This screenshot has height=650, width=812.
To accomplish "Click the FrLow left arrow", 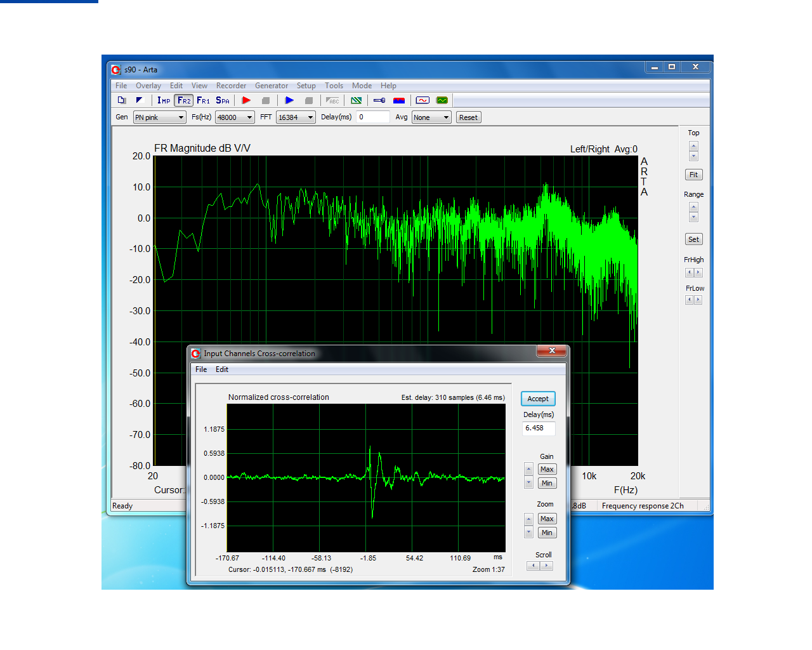I will click(690, 300).
